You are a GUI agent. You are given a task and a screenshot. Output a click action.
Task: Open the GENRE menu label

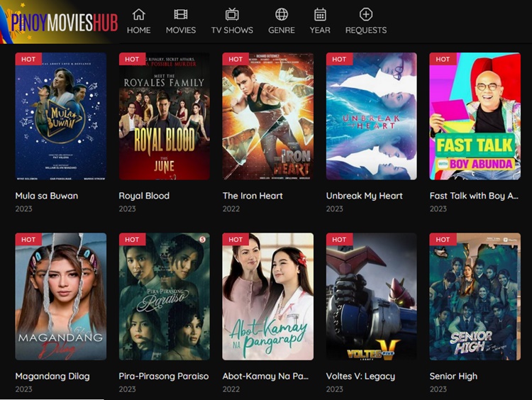pos(282,30)
